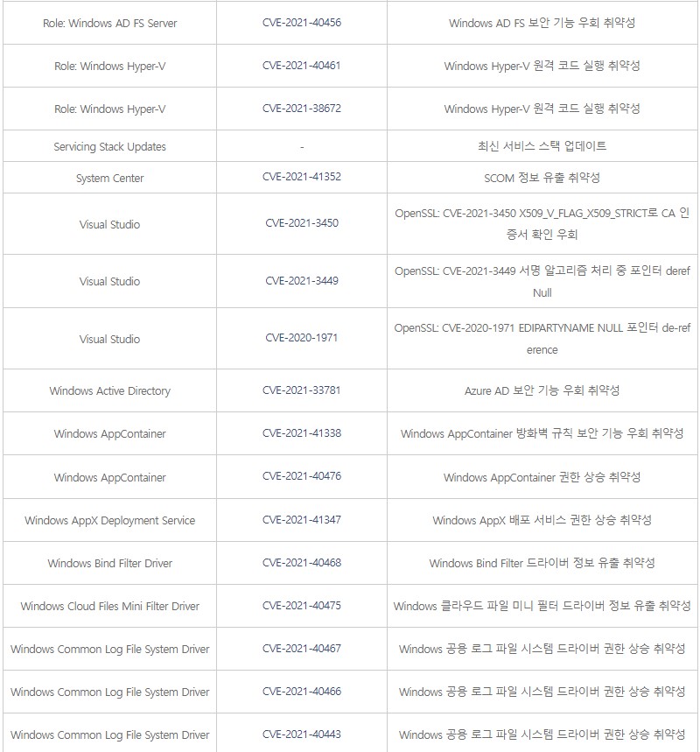Open the CVE-2021-41352 link

(x=301, y=177)
